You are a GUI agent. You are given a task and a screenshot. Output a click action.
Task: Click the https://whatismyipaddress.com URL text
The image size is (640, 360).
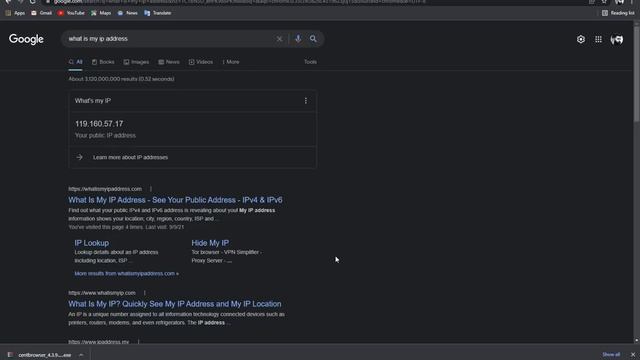[x=105, y=189]
